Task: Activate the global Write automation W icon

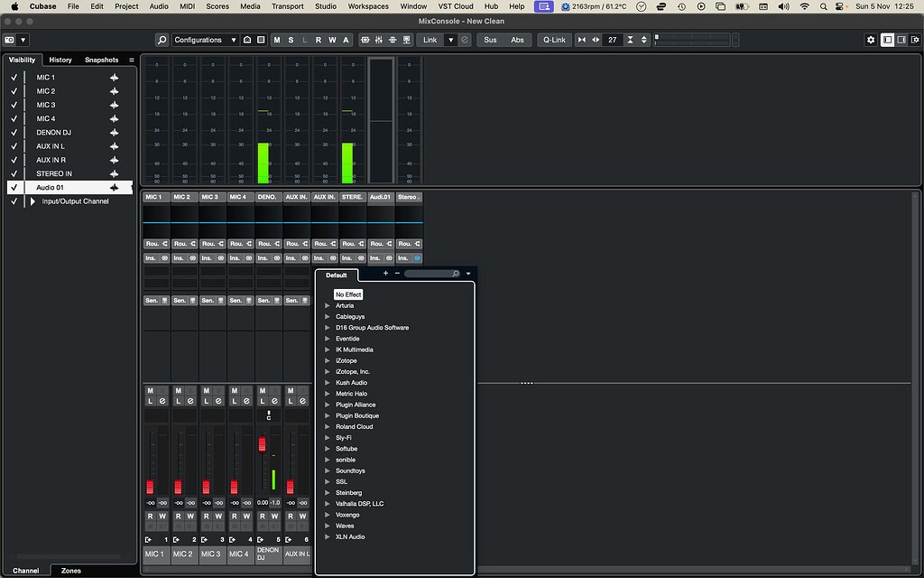Action: tap(333, 40)
